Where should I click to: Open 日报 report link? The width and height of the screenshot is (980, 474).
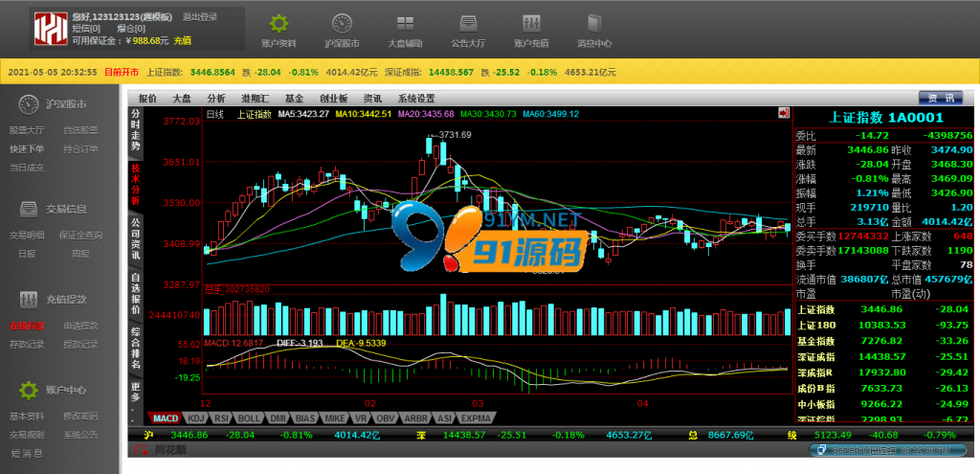coord(27,254)
